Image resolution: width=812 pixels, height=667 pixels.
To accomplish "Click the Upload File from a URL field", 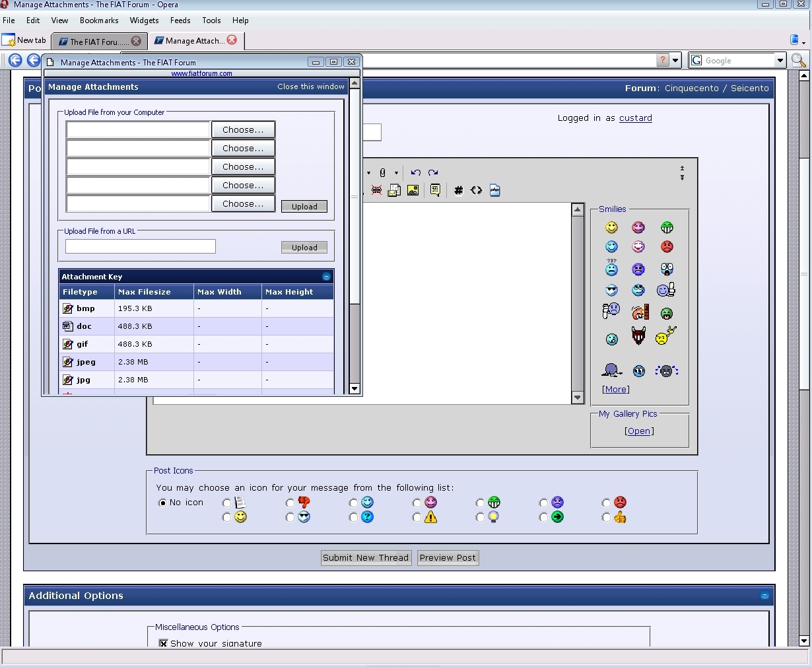I will point(141,247).
